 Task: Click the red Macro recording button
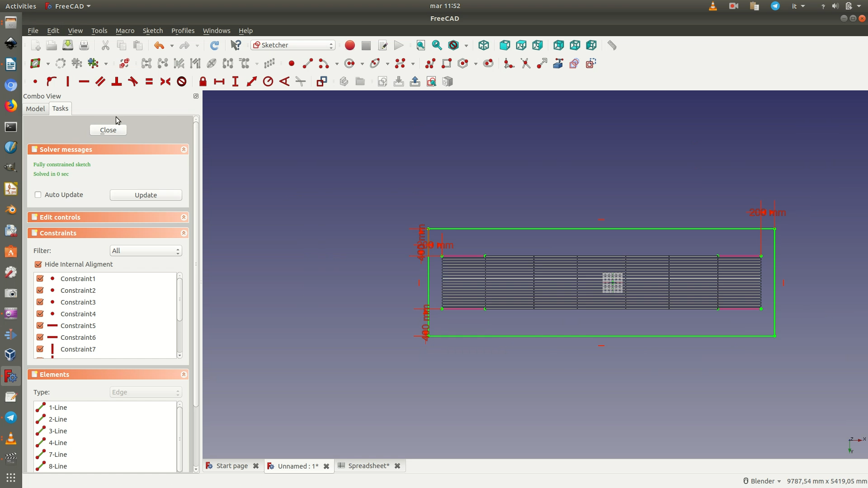pyautogui.click(x=349, y=46)
